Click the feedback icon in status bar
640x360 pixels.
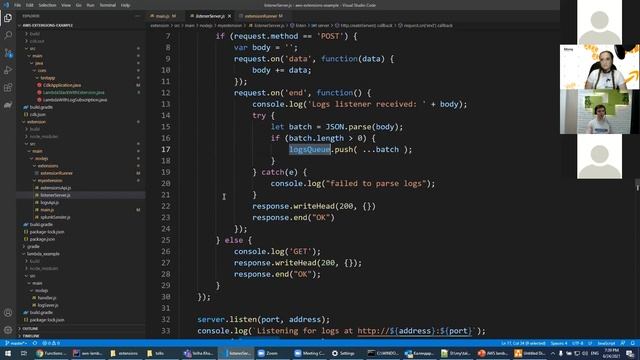(623, 343)
